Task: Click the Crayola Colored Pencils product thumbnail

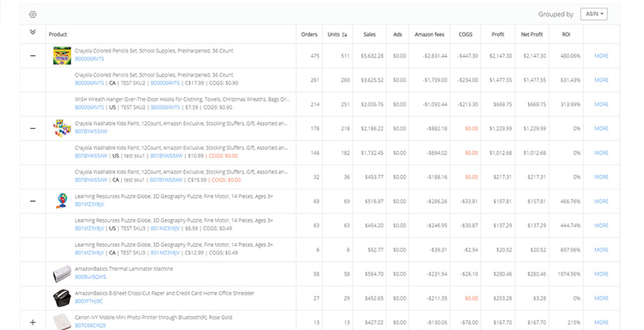Action: point(62,55)
